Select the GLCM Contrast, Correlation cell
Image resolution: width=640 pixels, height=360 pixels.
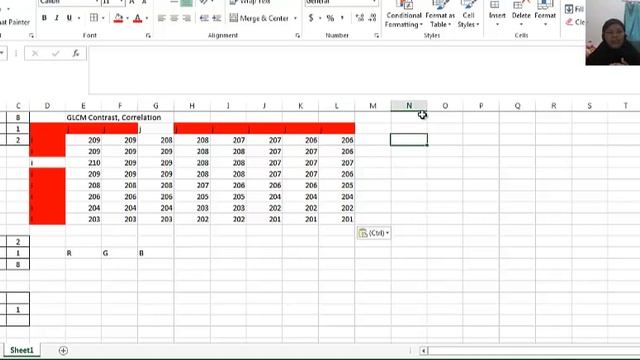coord(114,118)
